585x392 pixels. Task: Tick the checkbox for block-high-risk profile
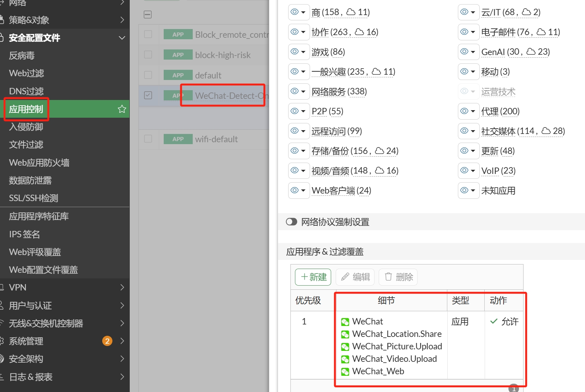[x=148, y=55]
